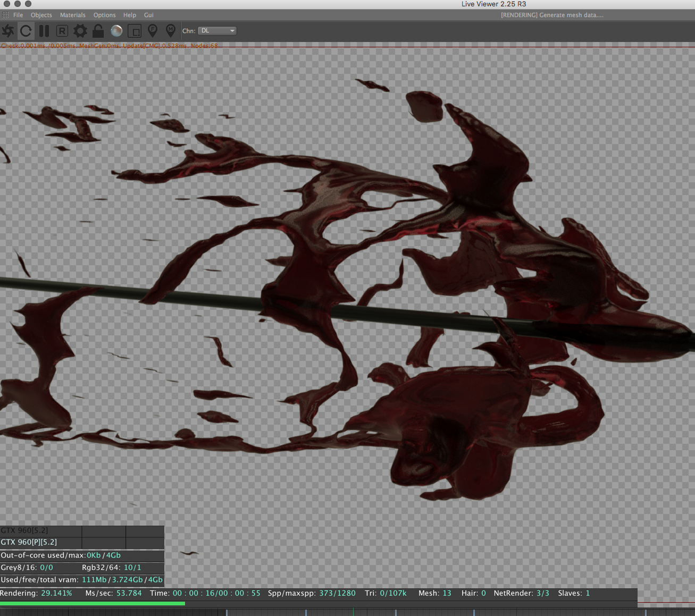Click the GTX 960[P][5.2] row

pos(82,542)
